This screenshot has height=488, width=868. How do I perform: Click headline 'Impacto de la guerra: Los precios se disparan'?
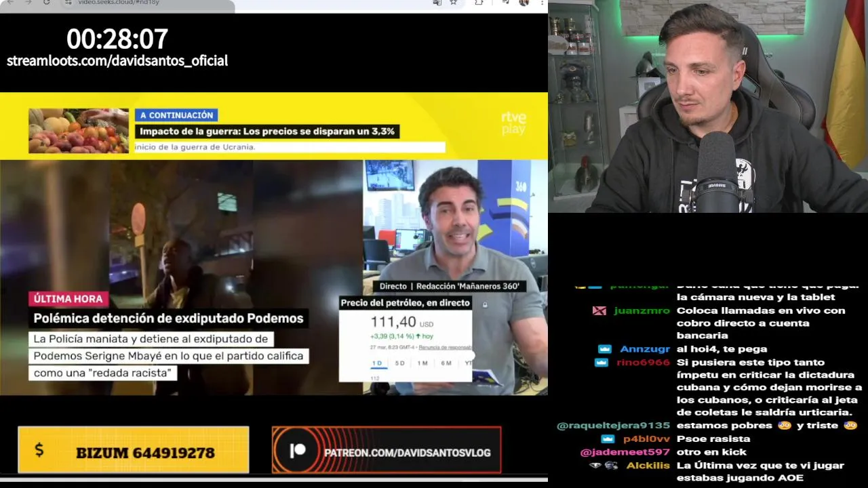coord(267,131)
